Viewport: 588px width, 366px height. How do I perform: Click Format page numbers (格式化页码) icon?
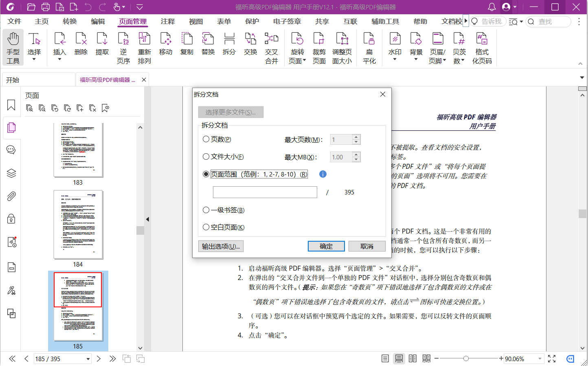[x=482, y=48]
